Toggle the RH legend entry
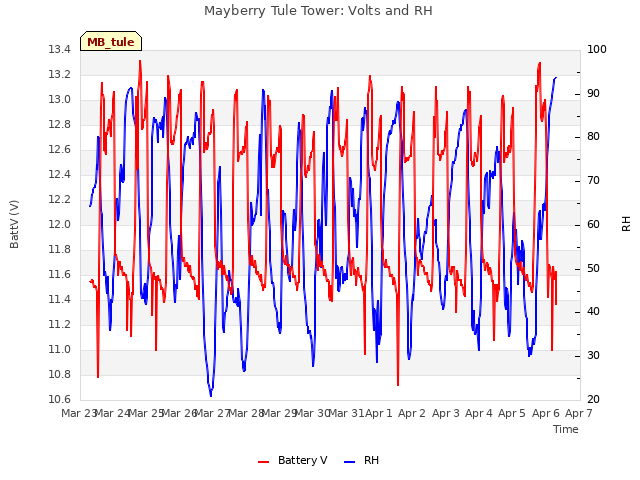 361,460
